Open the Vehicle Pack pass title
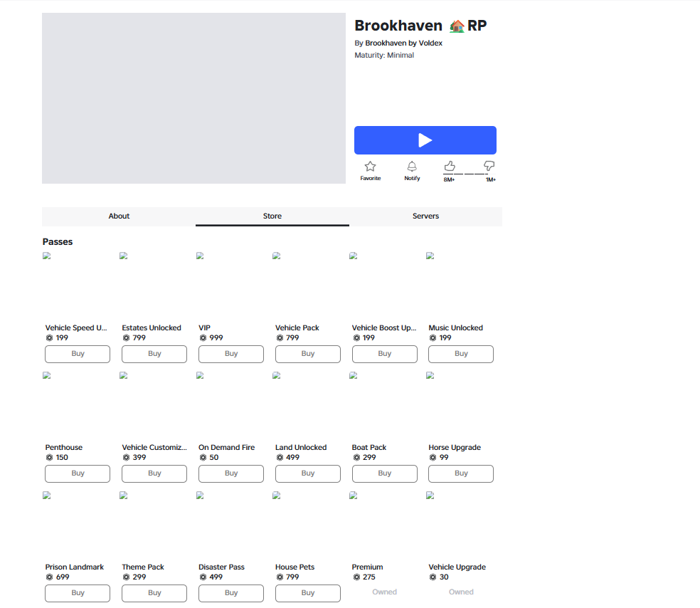 point(297,328)
